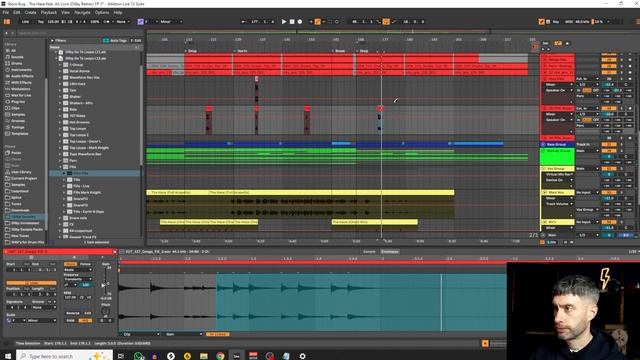Toggle the Loop switch in the control bar
This screenshot has height=360, width=640.
tap(386, 22)
